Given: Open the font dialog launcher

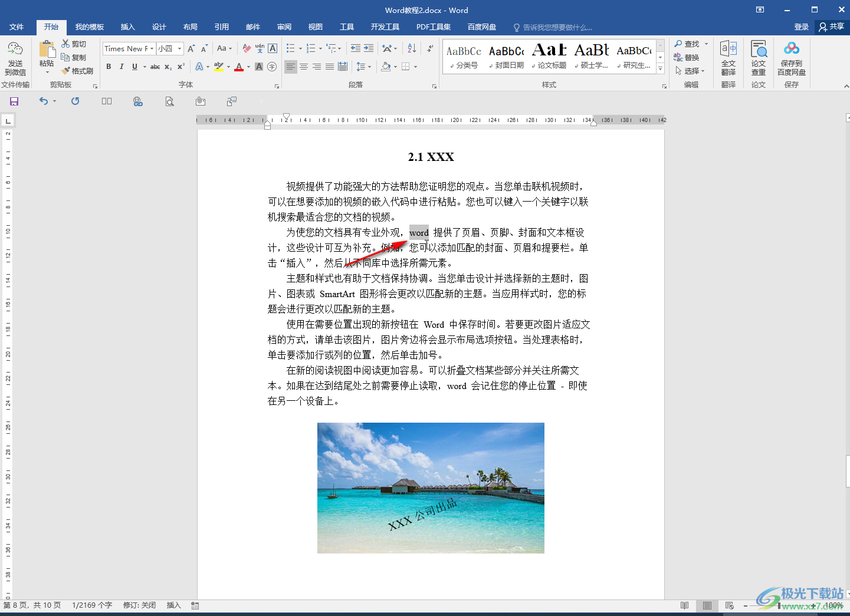Looking at the screenshot, I should click(x=277, y=86).
